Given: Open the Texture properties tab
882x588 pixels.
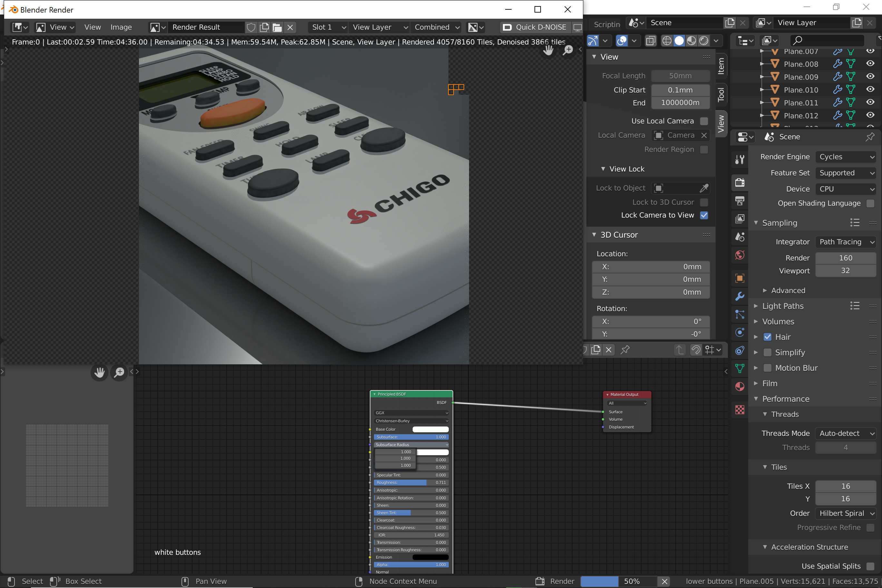Looking at the screenshot, I should click(740, 409).
